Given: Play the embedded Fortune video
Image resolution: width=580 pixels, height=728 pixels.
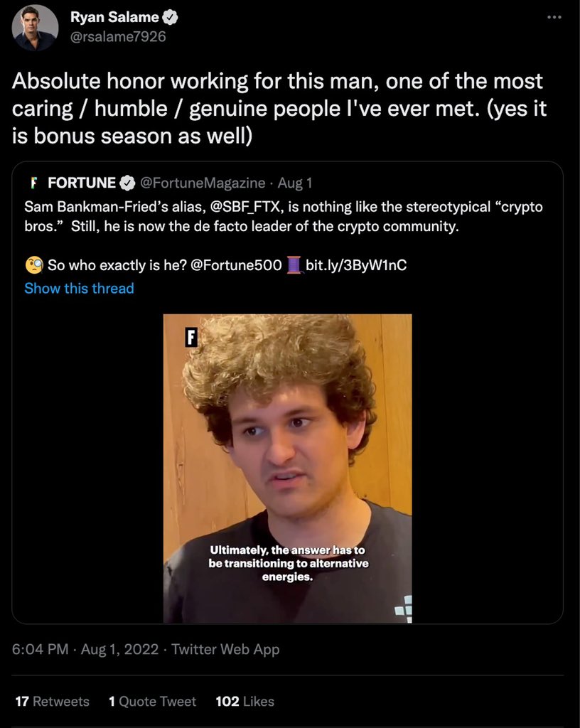Looking at the screenshot, I should click(287, 469).
